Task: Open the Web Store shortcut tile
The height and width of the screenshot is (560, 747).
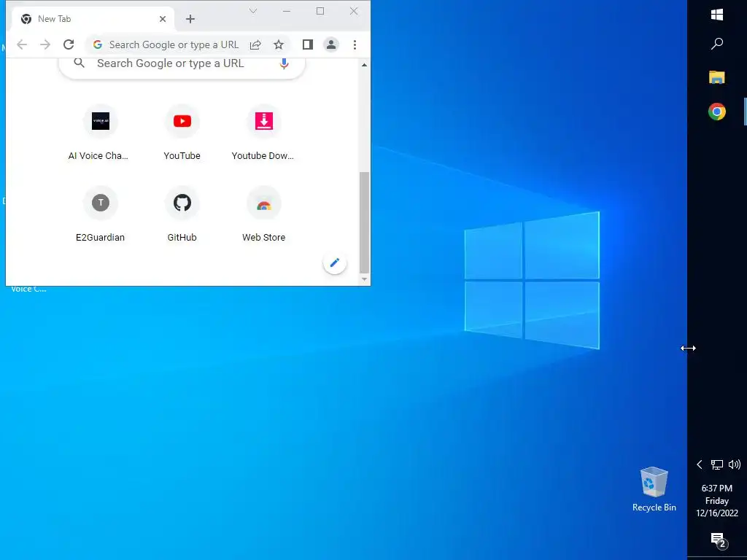Action: (263, 214)
